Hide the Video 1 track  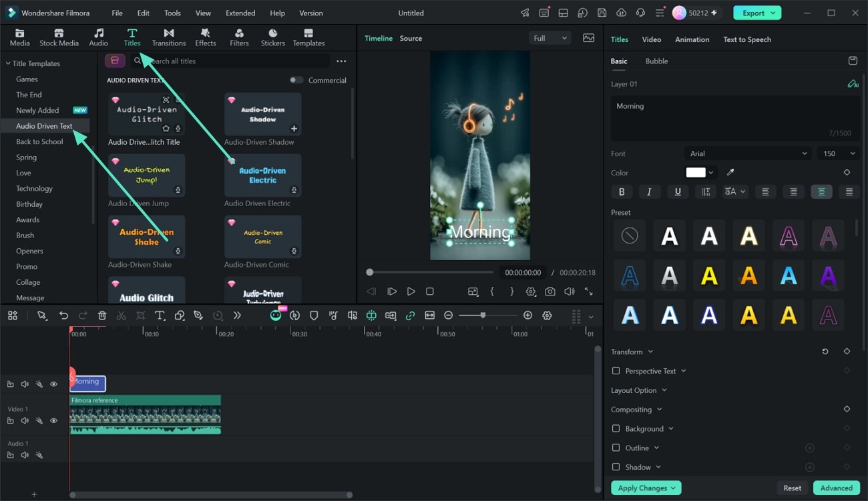[x=54, y=421]
